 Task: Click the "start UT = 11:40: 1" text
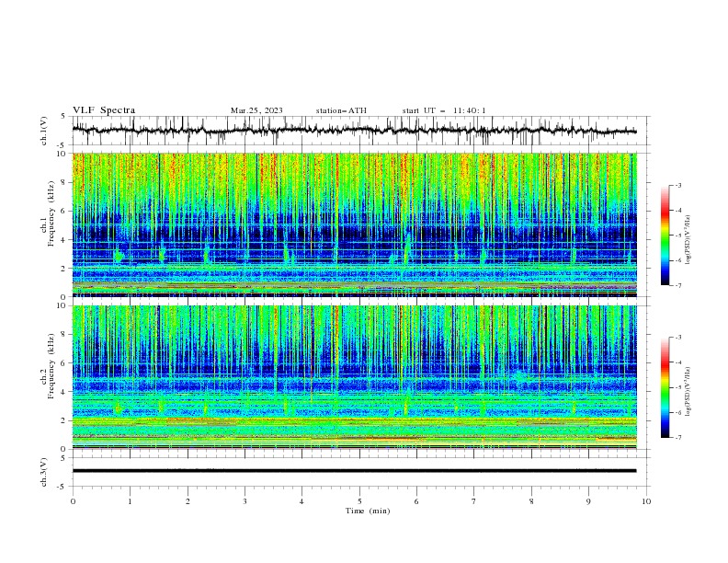tap(444, 110)
